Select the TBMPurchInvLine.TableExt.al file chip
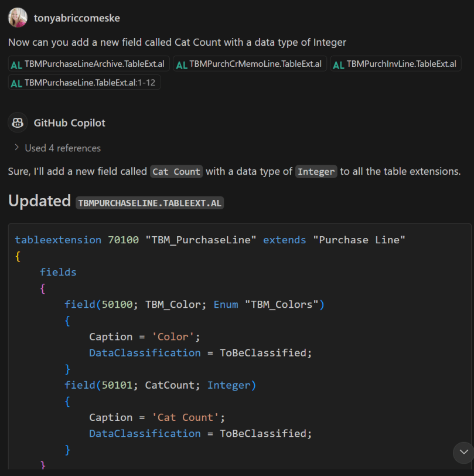 pos(395,64)
